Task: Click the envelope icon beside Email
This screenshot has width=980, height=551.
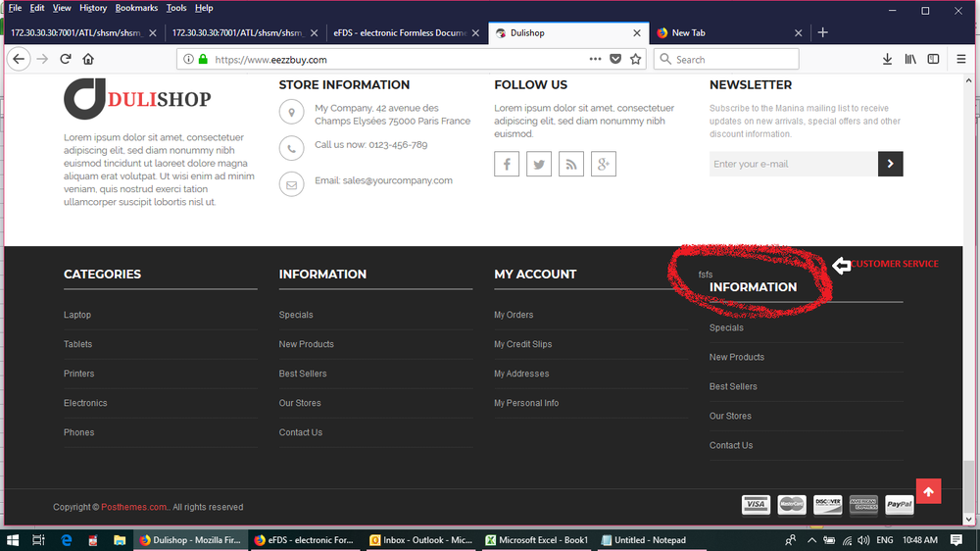Action: (291, 184)
